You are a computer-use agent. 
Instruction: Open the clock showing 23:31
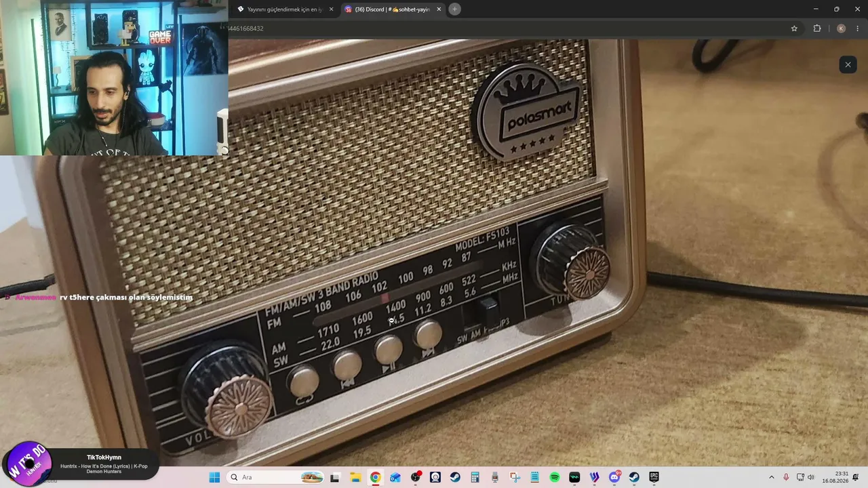pyautogui.click(x=835, y=477)
